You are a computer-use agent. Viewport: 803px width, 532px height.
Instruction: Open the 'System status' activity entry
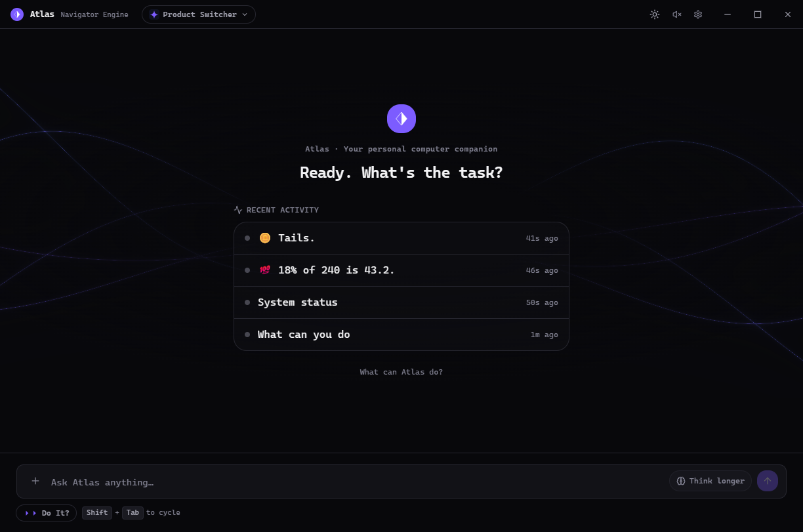[x=401, y=302]
